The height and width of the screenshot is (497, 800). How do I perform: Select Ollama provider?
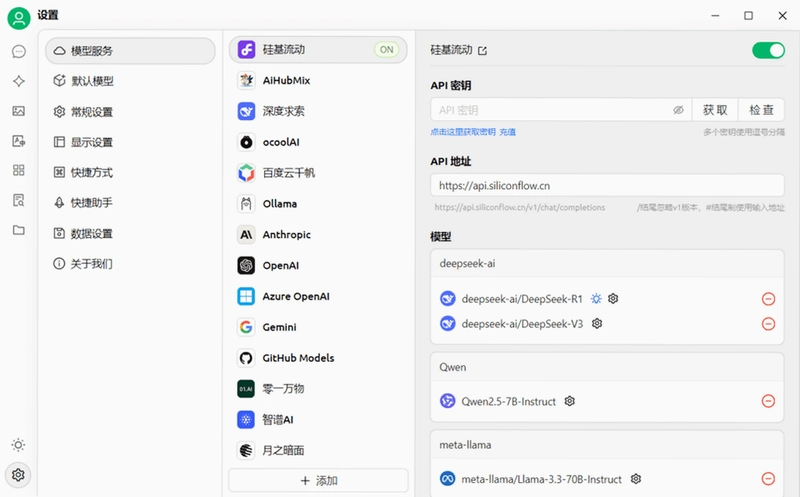click(x=318, y=204)
